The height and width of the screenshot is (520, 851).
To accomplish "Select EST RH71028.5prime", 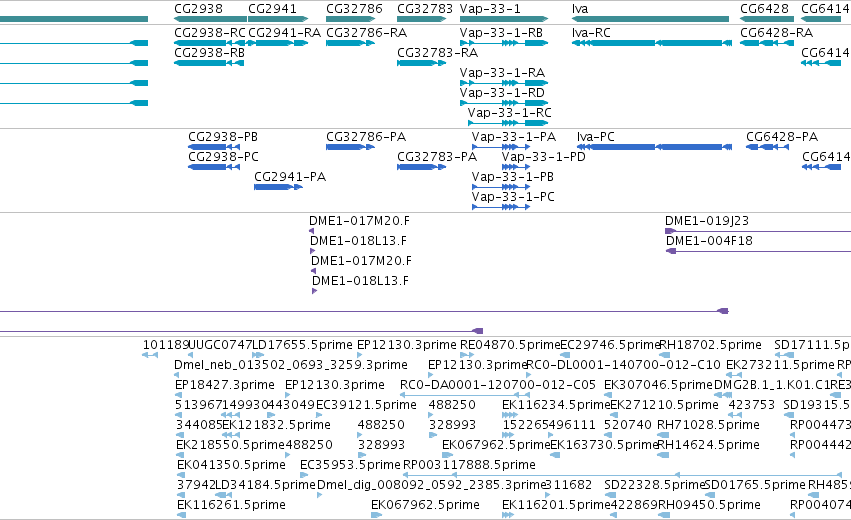I will [x=708, y=426].
